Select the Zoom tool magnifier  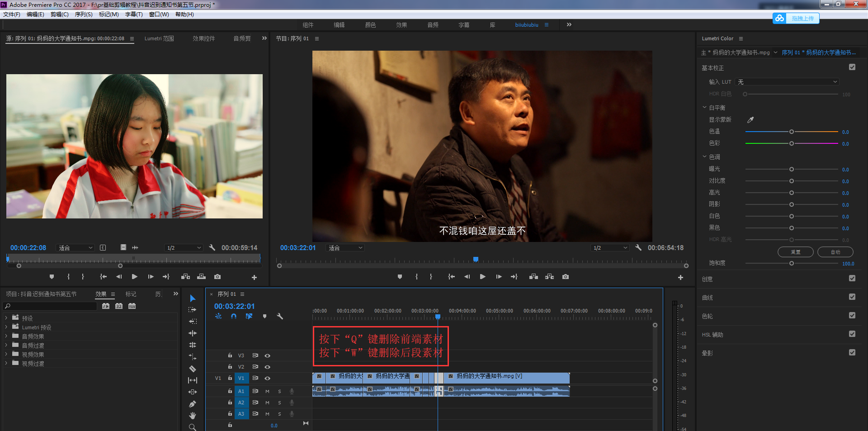(193, 427)
